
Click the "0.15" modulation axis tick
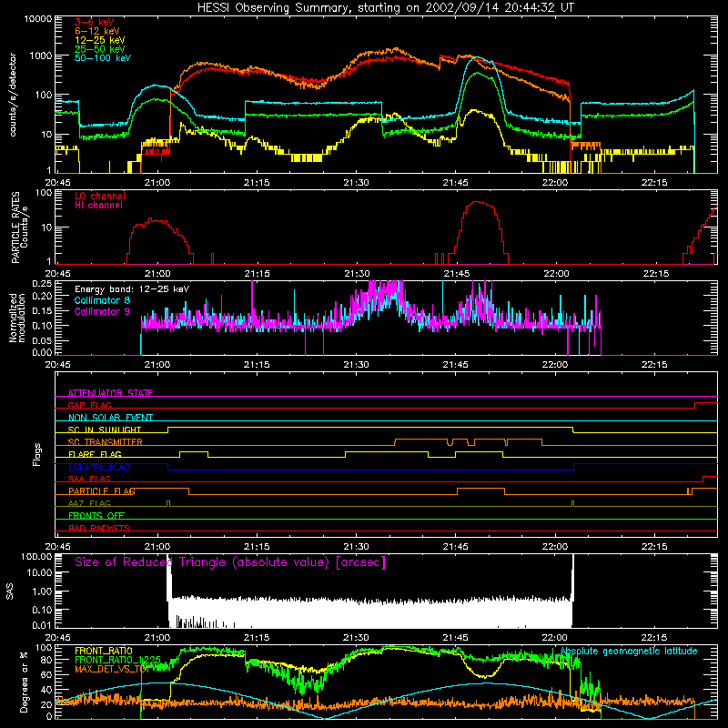coord(42,311)
